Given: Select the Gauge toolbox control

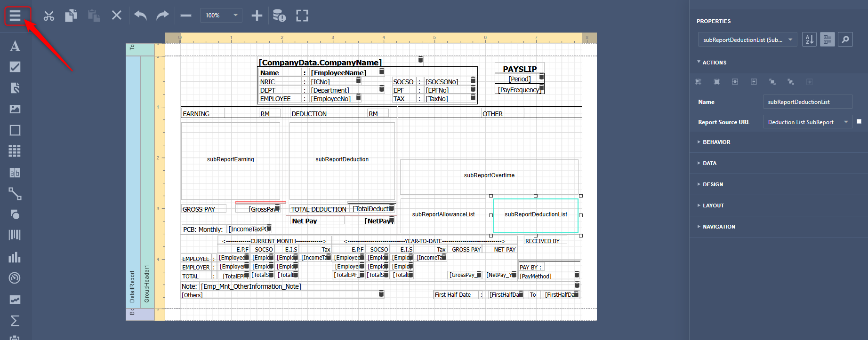Looking at the screenshot, I should 15,278.
